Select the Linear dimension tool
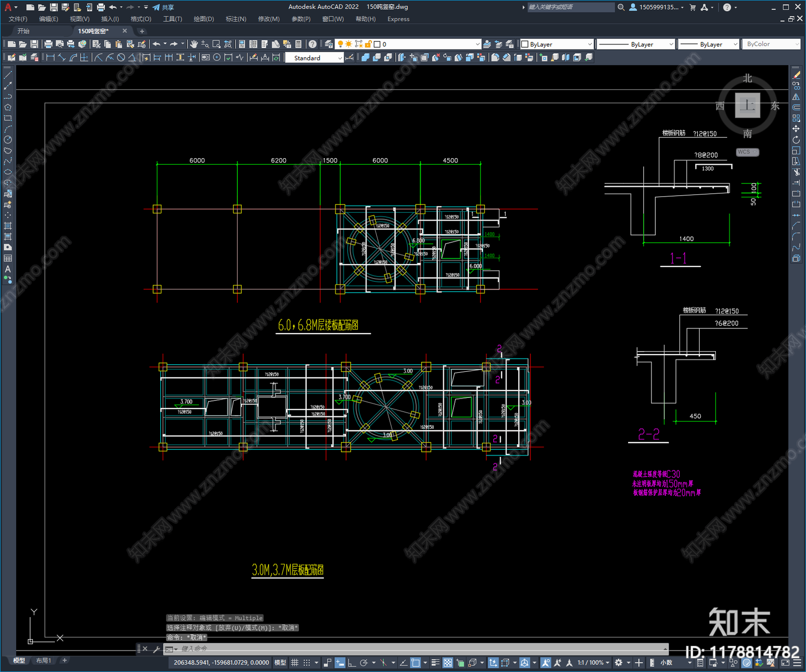 (x=50, y=58)
